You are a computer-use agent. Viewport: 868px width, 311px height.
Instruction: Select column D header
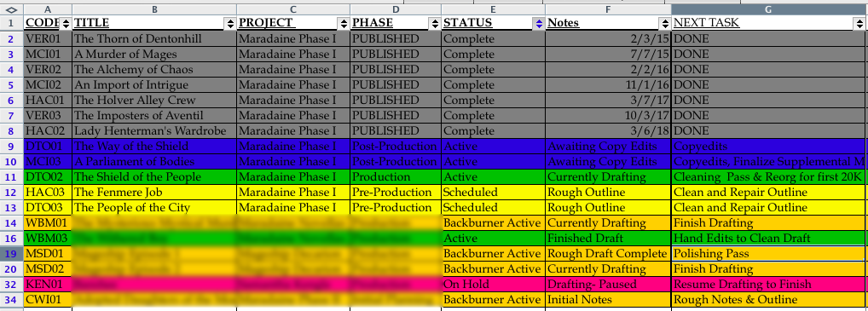(x=396, y=9)
